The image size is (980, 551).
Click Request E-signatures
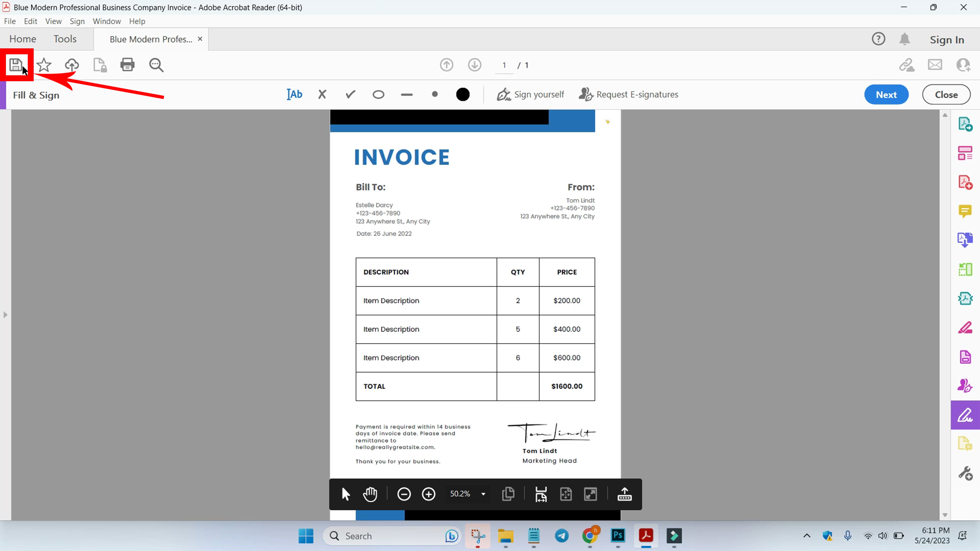pos(628,94)
